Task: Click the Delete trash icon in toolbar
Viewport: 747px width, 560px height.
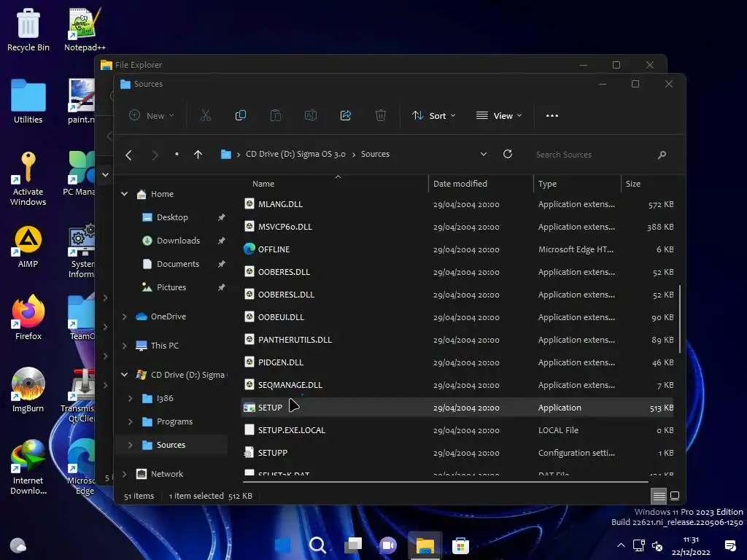Action: point(381,115)
